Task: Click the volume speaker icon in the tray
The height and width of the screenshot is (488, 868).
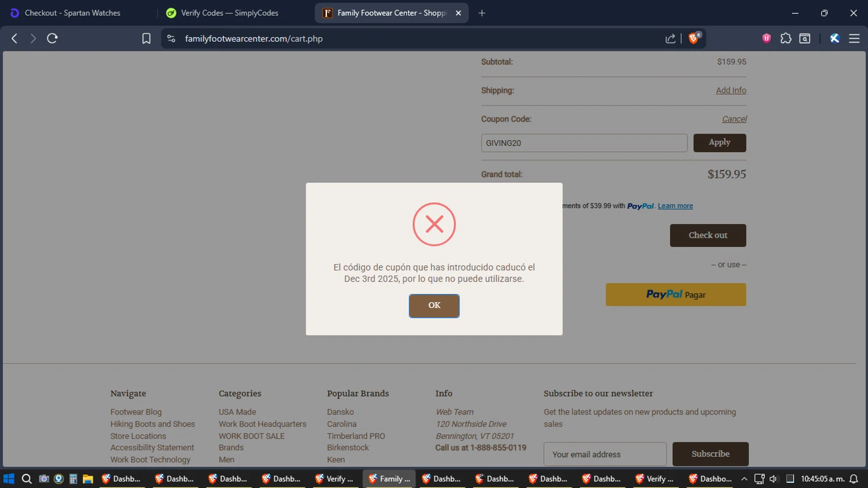Action: point(773,479)
